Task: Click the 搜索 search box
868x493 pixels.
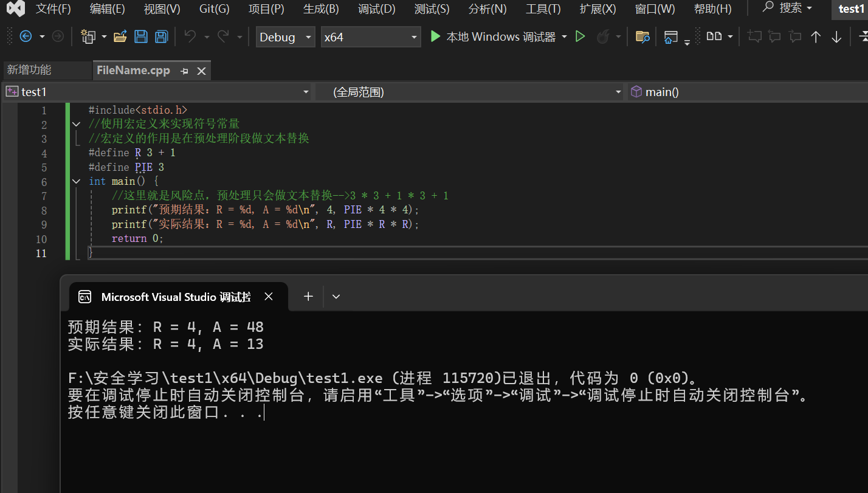Action: [x=787, y=8]
